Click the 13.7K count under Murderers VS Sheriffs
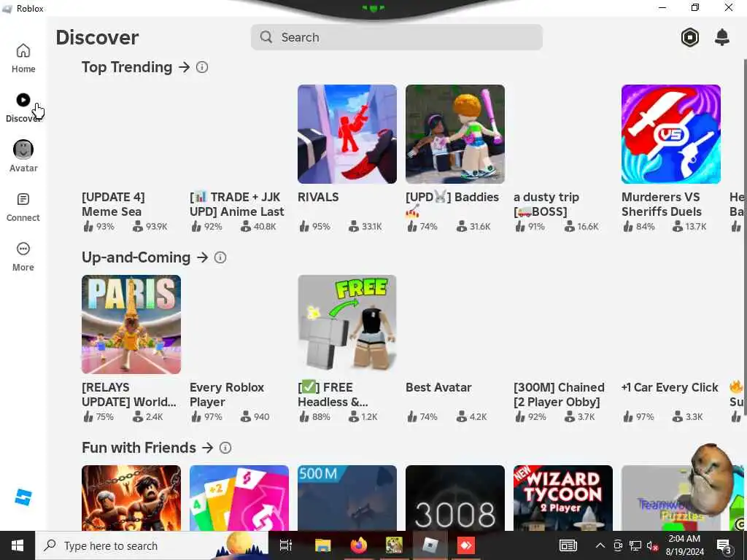The height and width of the screenshot is (560, 747). [689, 227]
